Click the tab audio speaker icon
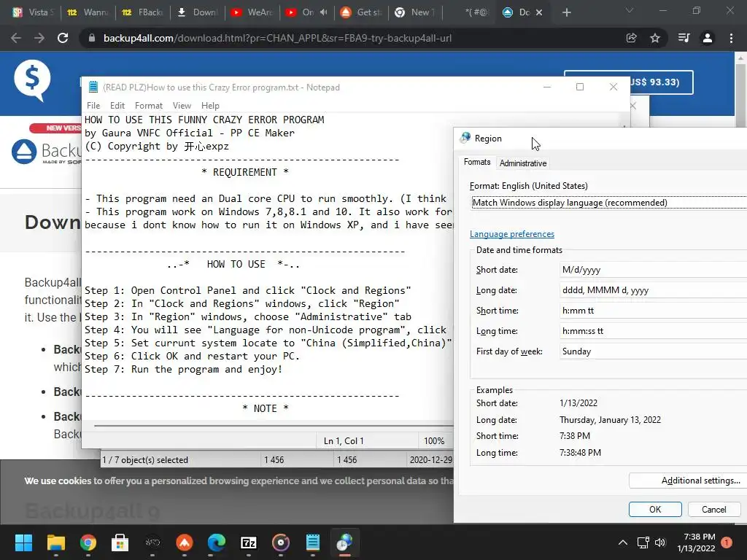 (323, 12)
